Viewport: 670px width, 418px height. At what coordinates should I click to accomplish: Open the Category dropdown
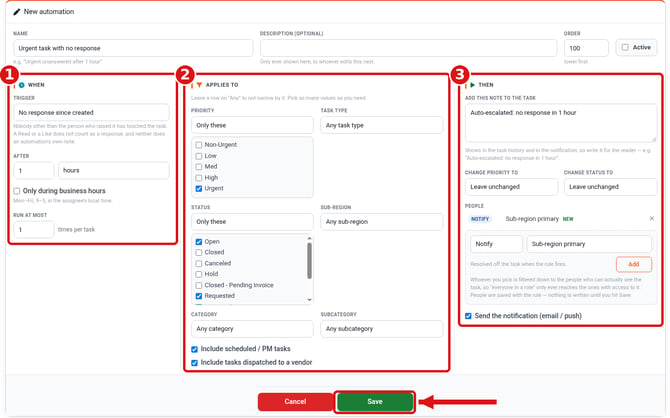click(252, 329)
